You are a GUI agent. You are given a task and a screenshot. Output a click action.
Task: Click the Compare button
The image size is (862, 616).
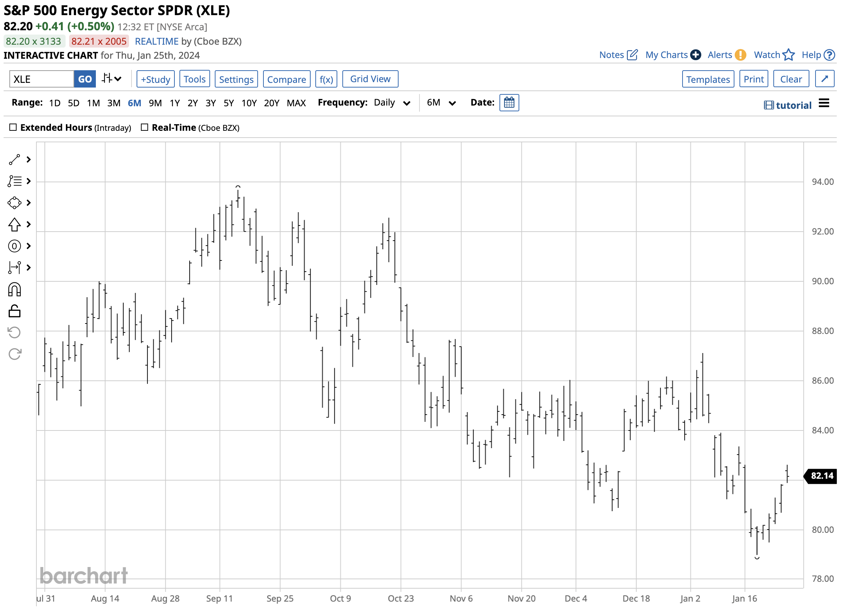(x=286, y=79)
